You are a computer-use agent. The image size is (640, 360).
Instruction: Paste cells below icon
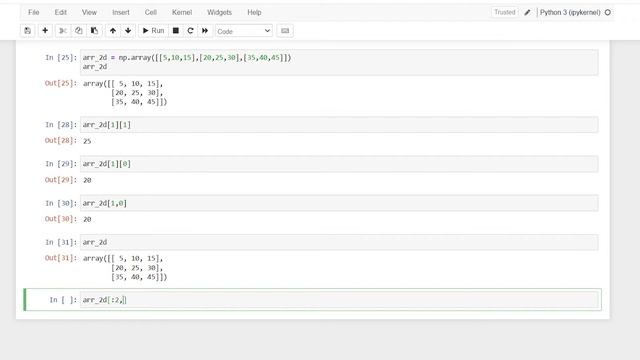point(94,31)
